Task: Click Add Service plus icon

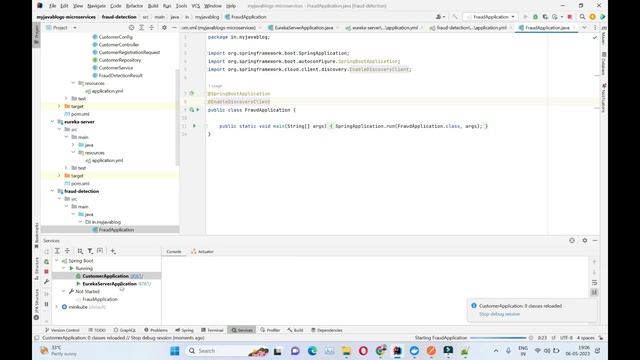Action: click(113, 251)
